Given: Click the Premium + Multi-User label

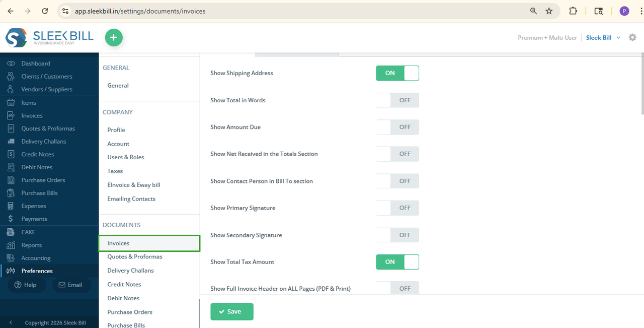Looking at the screenshot, I should click(547, 38).
